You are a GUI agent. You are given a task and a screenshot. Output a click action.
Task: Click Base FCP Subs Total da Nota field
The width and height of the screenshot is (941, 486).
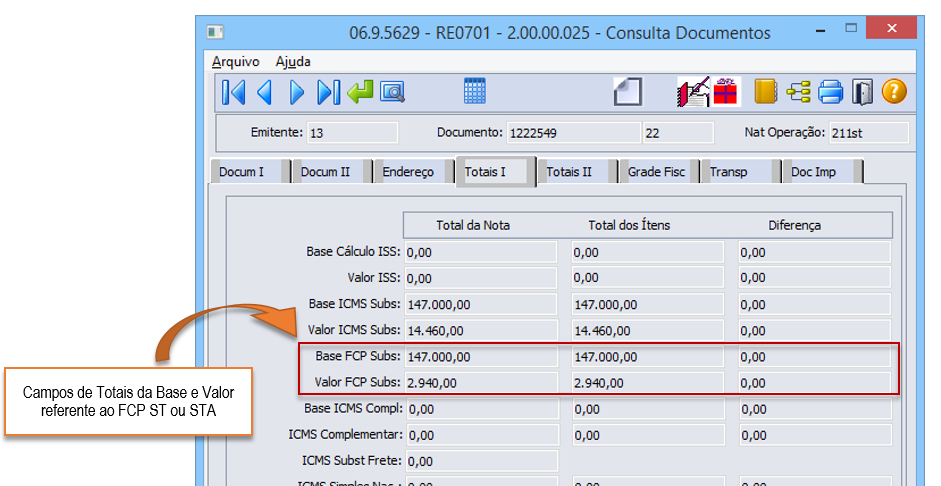[x=481, y=356]
